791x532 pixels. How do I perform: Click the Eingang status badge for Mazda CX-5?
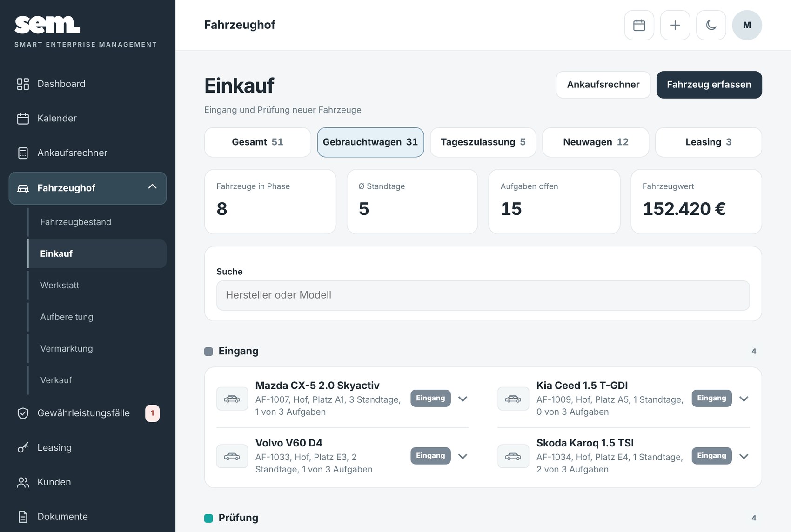(x=430, y=398)
